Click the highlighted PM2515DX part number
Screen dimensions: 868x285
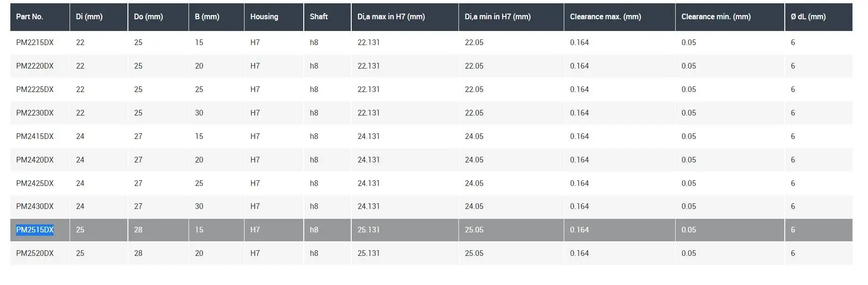[x=35, y=230]
